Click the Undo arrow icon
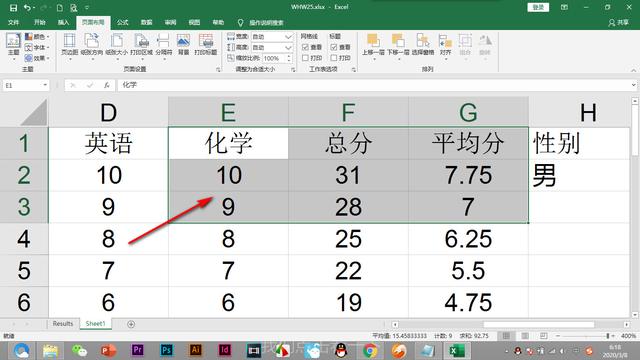This screenshot has width=640, height=360. pyautogui.click(x=27, y=7)
